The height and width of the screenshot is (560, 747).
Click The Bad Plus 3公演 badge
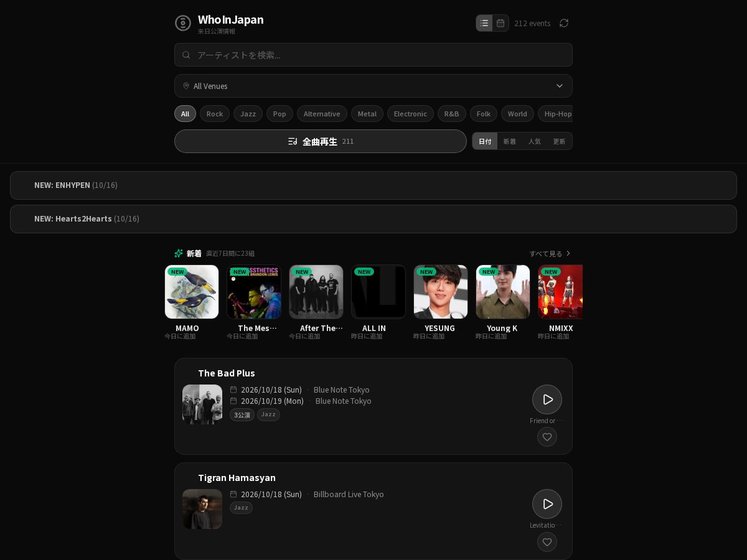(x=242, y=415)
